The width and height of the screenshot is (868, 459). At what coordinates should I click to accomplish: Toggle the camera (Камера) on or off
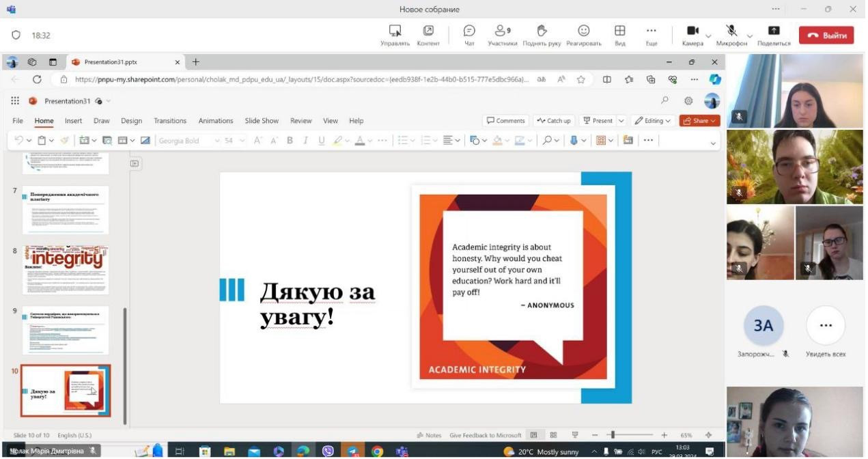692,31
